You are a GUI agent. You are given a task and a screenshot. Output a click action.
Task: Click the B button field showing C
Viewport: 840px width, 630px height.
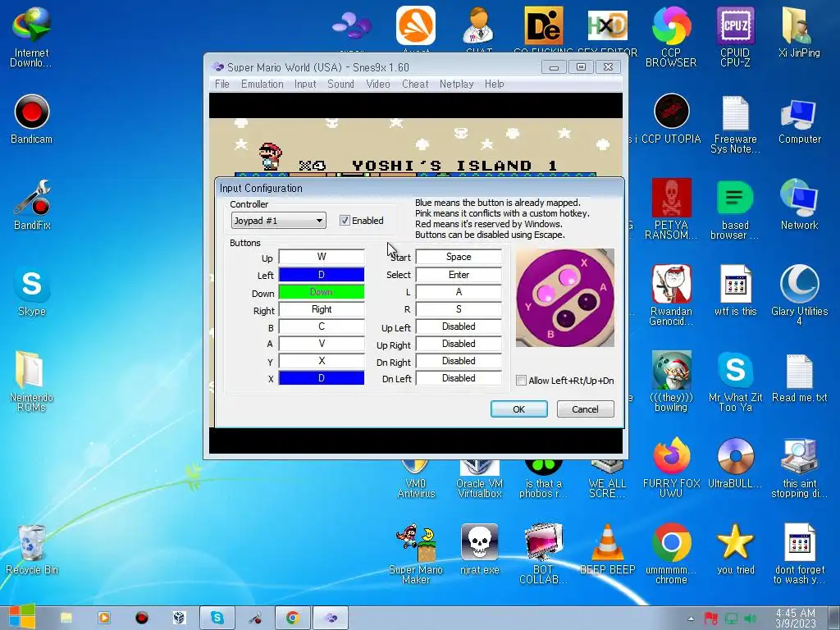322,326
